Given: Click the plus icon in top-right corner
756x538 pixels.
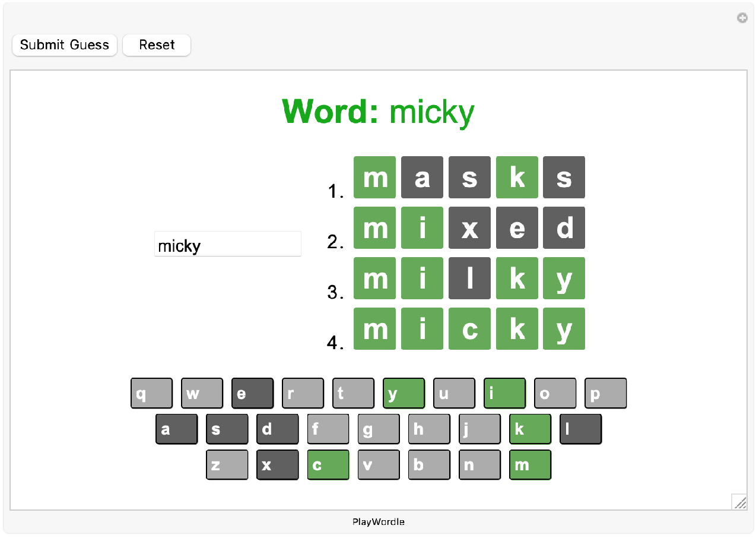Looking at the screenshot, I should [x=742, y=18].
